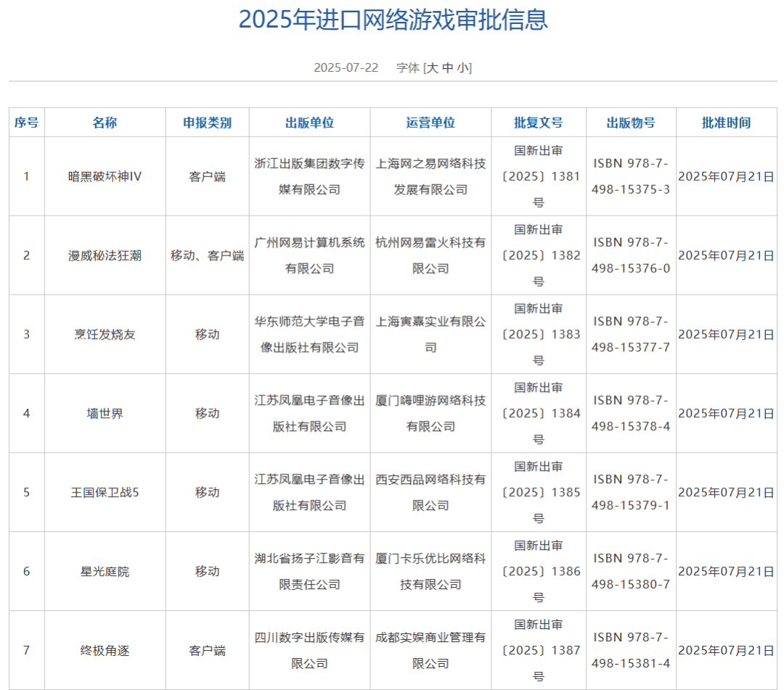Select game name 王国保卫战5

coord(105,492)
